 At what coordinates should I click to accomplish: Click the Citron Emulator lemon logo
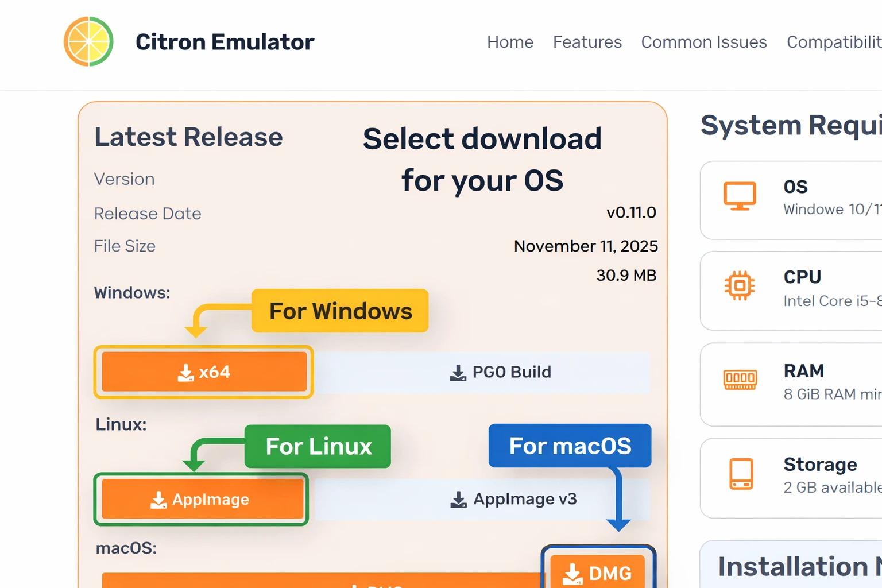pyautogui.click(x=88, y=41)
